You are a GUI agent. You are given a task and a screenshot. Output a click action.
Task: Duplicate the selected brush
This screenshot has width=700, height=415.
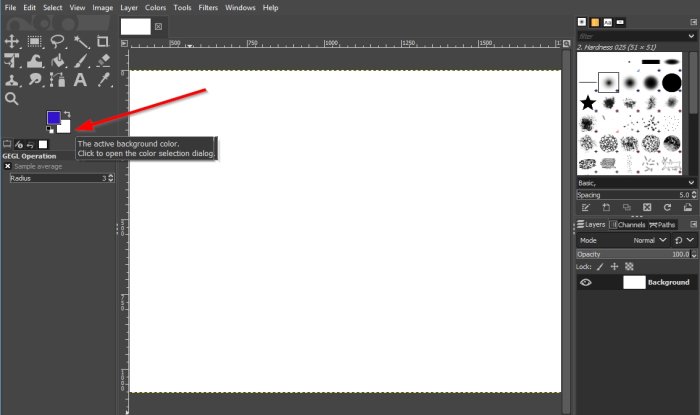click(627, 208)
